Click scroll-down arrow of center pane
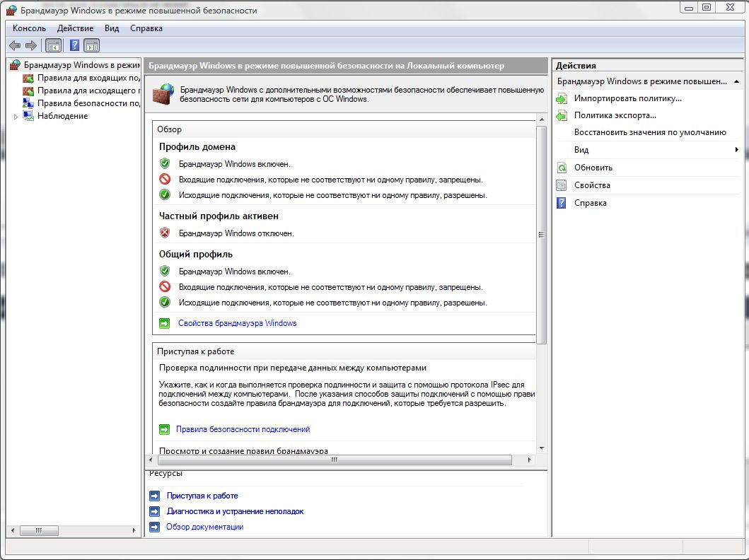 click(x=542, y=448)
